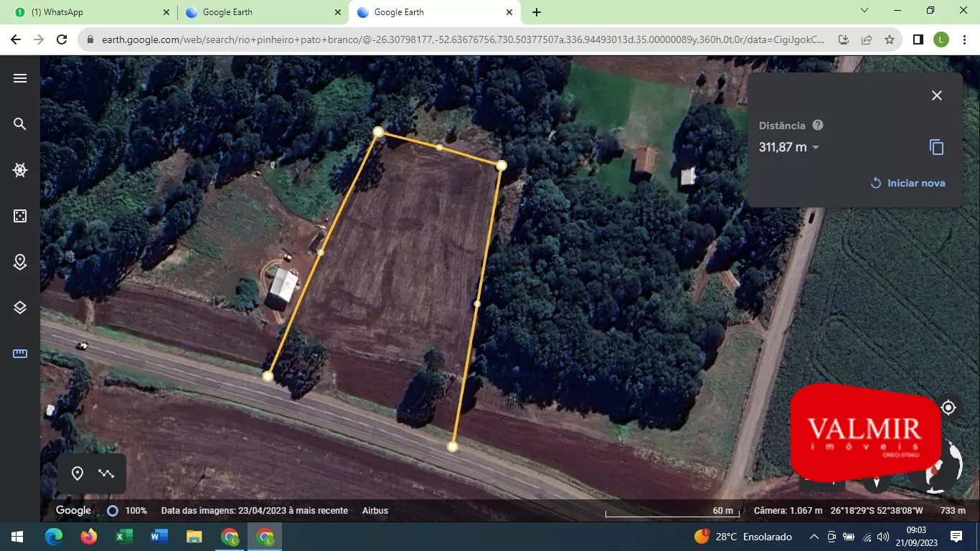Screen dimensions: 980x551
Task: Click the search magnifier in the sidebar
Action: (x=20, y=124)
